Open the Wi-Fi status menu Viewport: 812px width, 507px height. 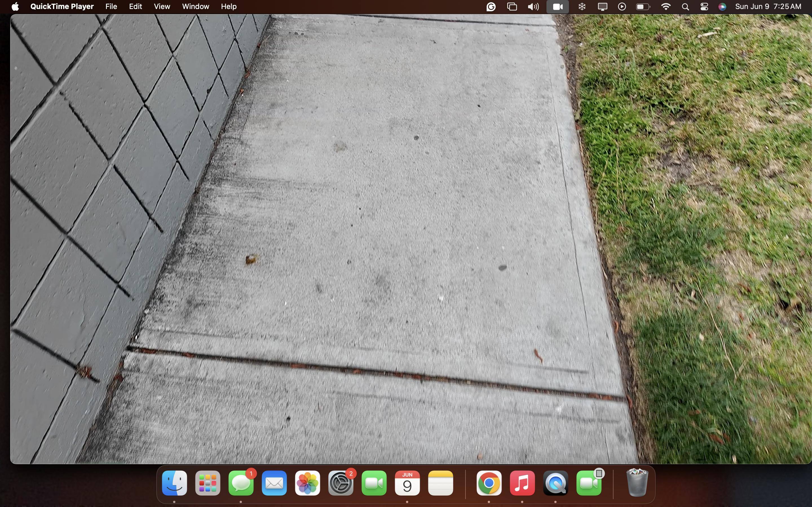[666, 7]
